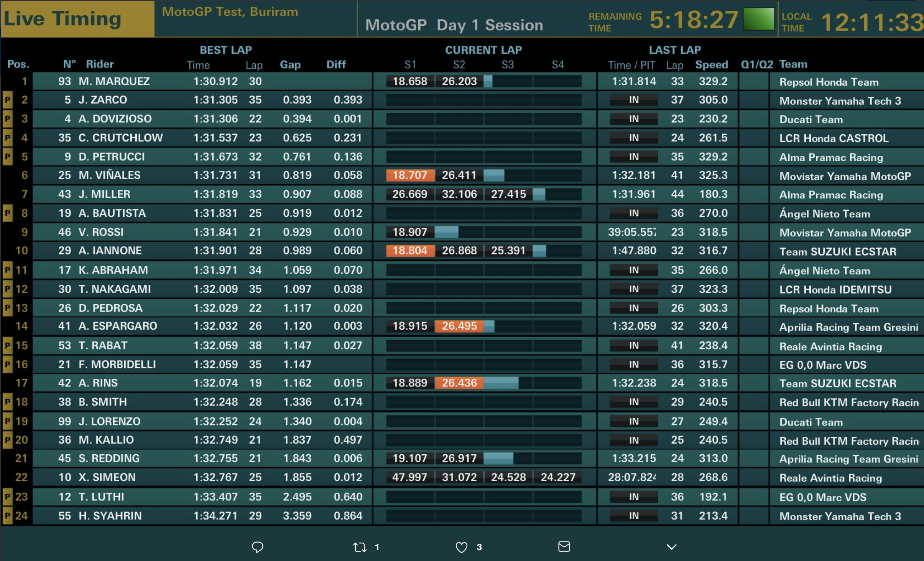Click the pit P badge beside H. Syahrin

click(7, 516)
